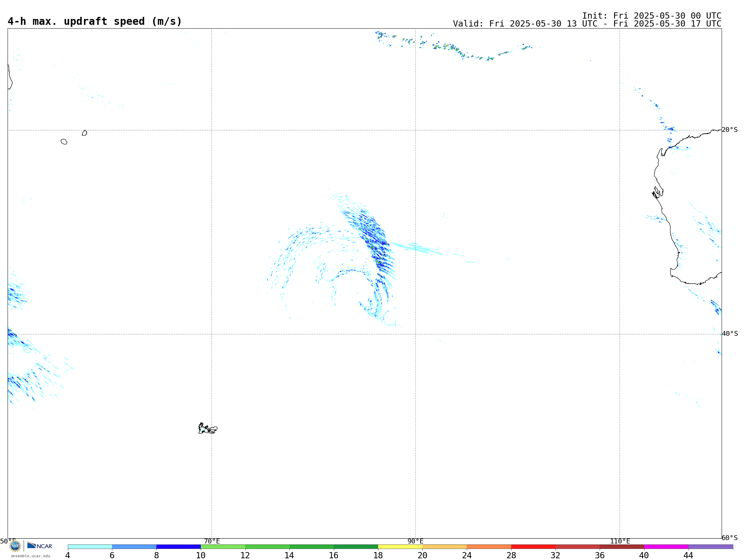Click the dark brown-red 36-40 colorbar segment

tap(622, 547)
